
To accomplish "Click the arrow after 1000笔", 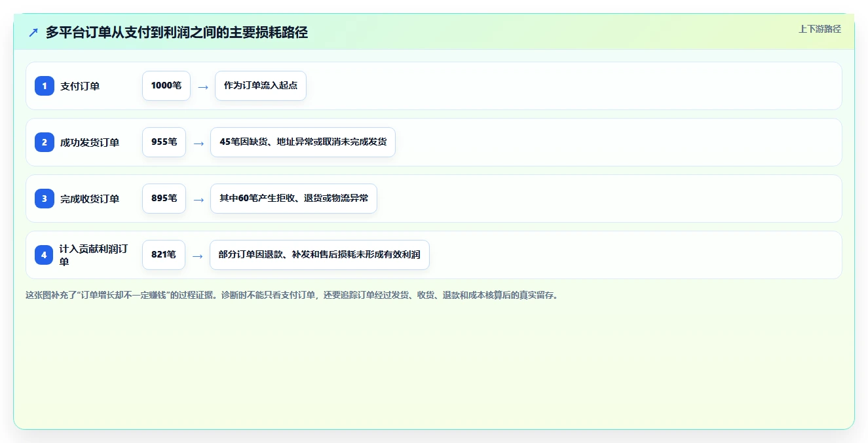I will coord(203,87).
